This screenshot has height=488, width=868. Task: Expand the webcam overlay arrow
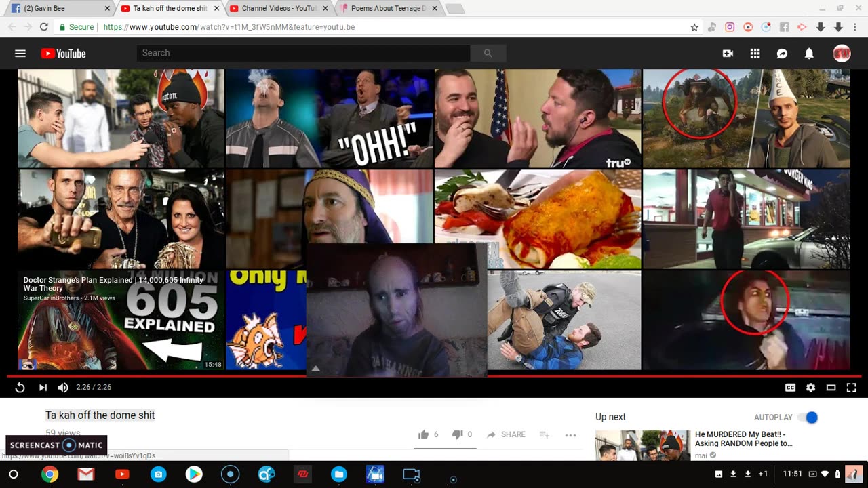(315, 369)
